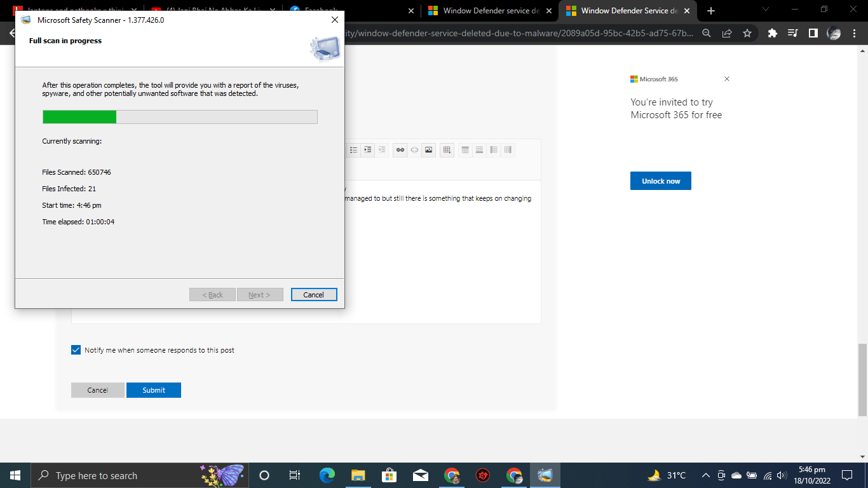This screenshot has width=868, height=488.
Task: Add table row below icon
Action: pos(479,150)
